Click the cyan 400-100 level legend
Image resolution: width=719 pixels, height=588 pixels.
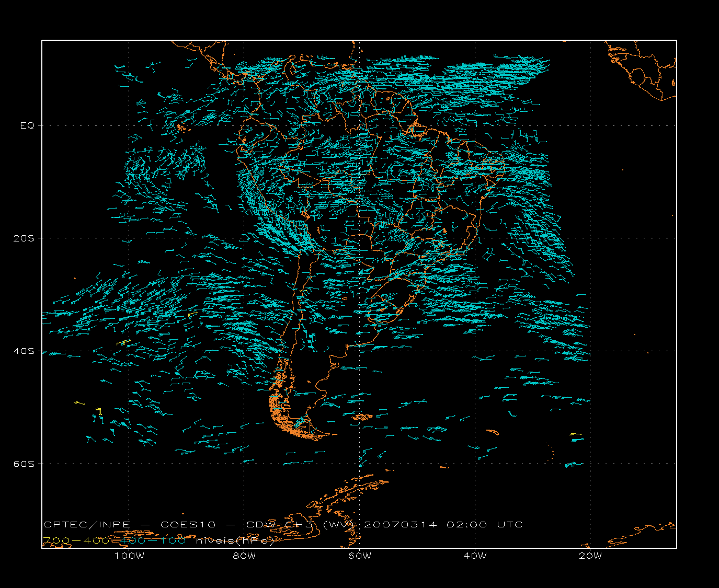(x=152, y=541)
